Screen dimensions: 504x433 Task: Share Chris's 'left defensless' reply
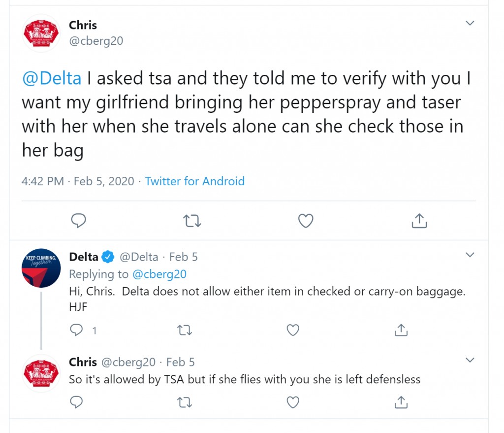(401, 402)
